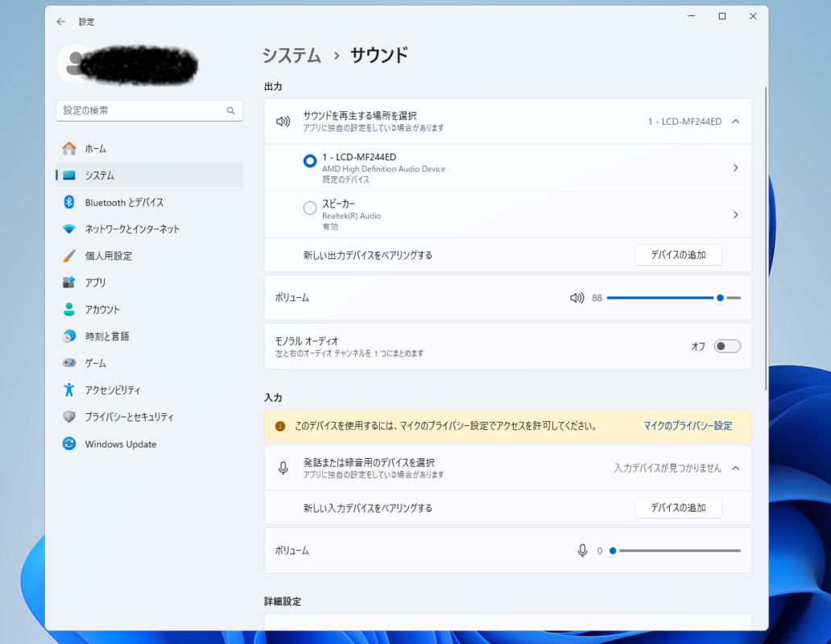Open アクセシビリティ settings page
The image size is (831, 644).
(150, 390)
